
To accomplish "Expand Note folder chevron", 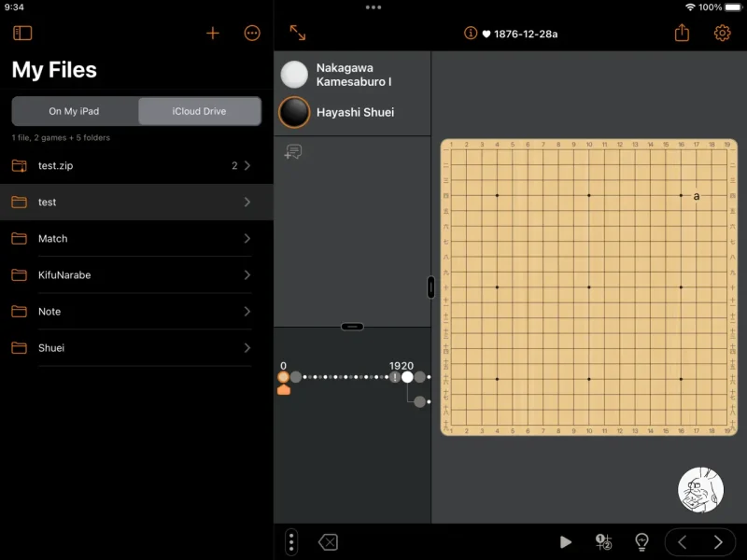I will tap(247, 312).
